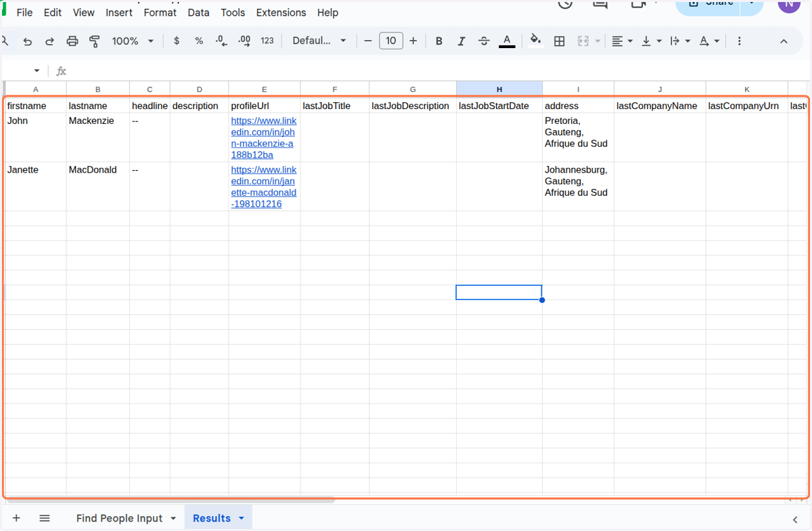Click the 'MacDonald' lastname cell
This screenshot has height=531, width=812.
pos(98,186)
